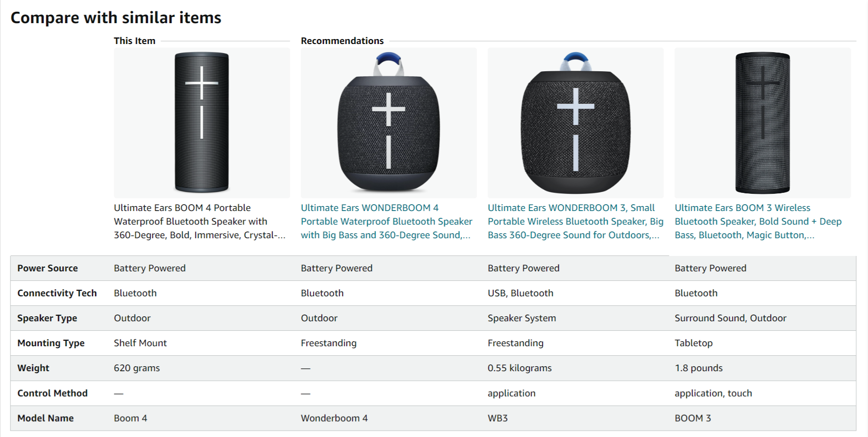The height and width of the screenshot is (437, 868).
Task: Select the "Surround Sound, Outdoor" speaker type cell
Action: click(730, 318)
